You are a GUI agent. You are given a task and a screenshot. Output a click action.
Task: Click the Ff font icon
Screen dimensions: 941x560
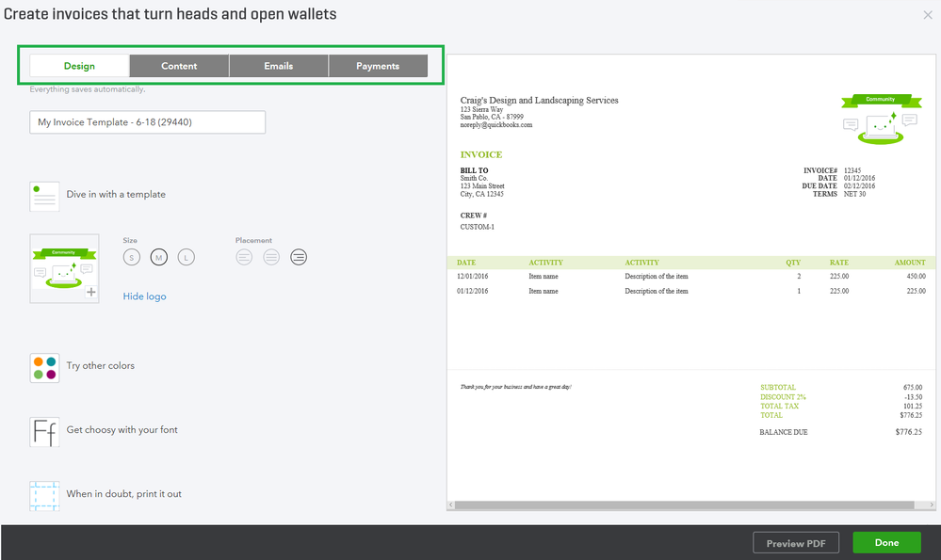point(44,431)
